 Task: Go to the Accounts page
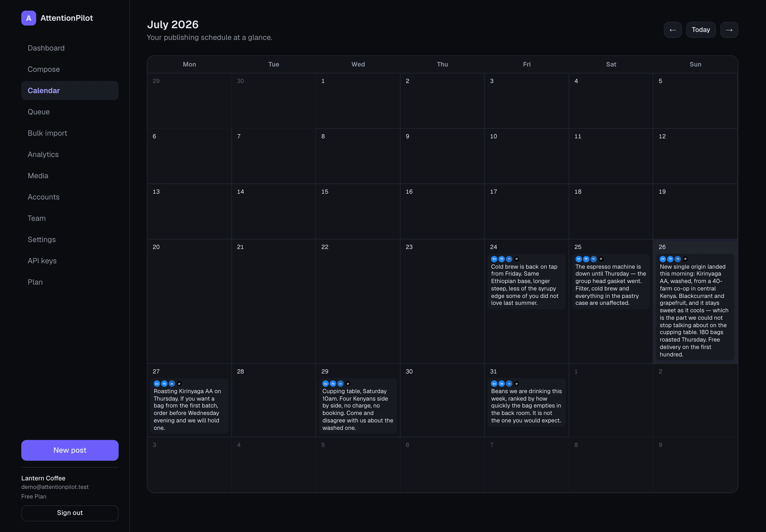(x=70, y=197)
